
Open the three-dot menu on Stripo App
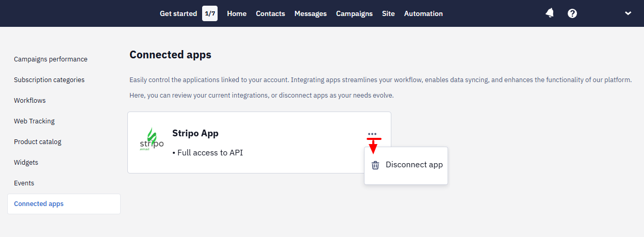pyautogui.click(x=372, y=134)
